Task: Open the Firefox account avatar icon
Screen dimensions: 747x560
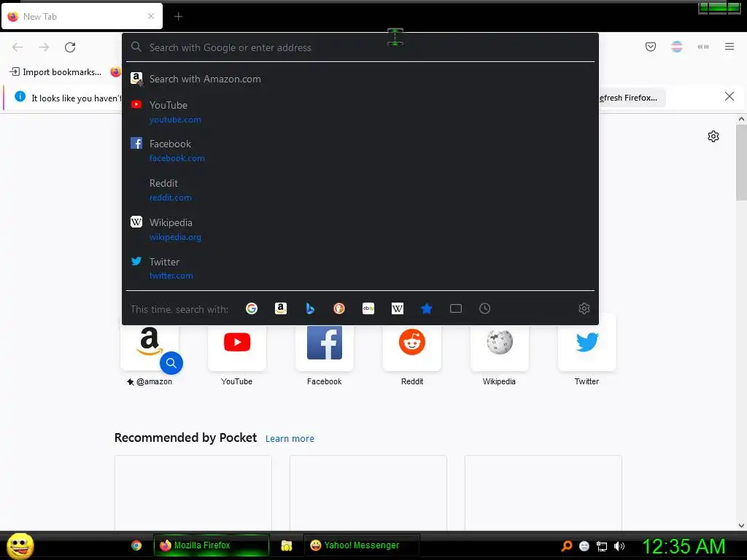Action: pyautogui.click(x=676, y=47)
